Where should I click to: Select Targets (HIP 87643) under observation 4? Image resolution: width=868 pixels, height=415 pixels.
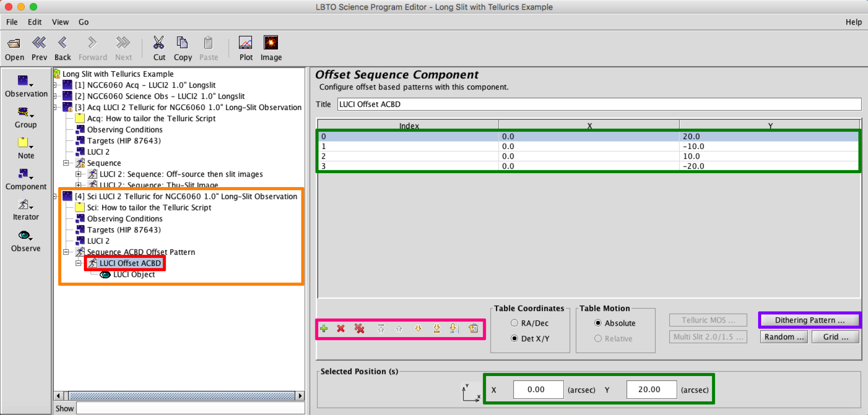[x=124, y=230]
